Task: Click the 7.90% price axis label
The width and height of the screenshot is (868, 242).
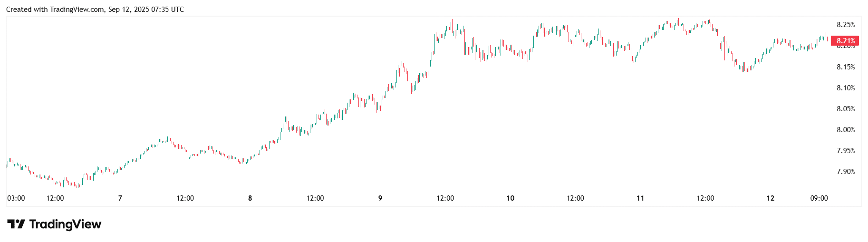Action: click(846, 172)
